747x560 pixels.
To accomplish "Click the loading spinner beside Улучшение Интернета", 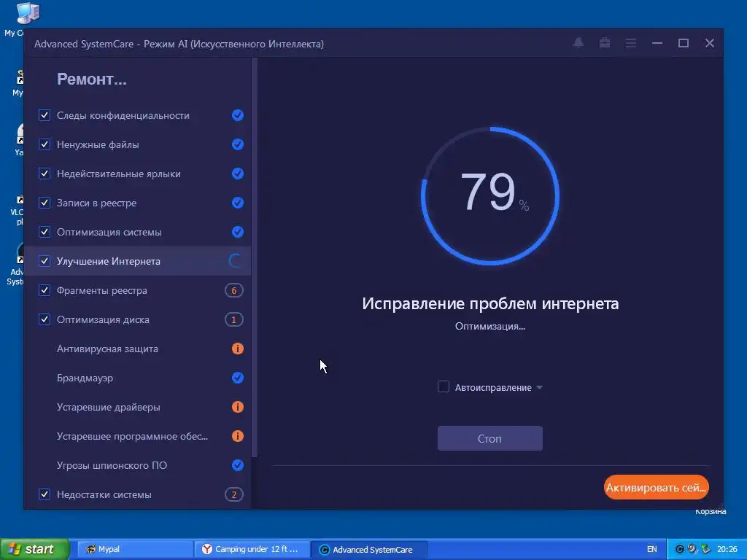I will (x=236, y=261).
